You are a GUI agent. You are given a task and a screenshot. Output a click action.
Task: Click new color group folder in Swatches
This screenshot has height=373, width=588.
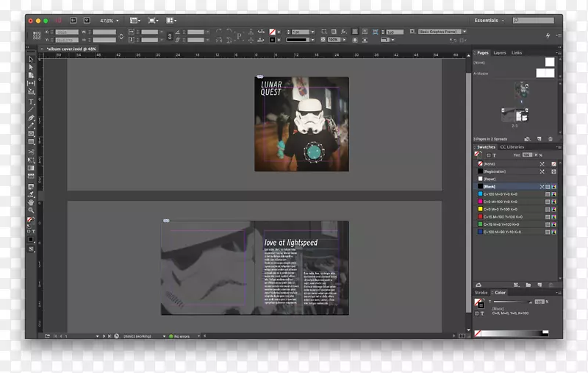528,285
